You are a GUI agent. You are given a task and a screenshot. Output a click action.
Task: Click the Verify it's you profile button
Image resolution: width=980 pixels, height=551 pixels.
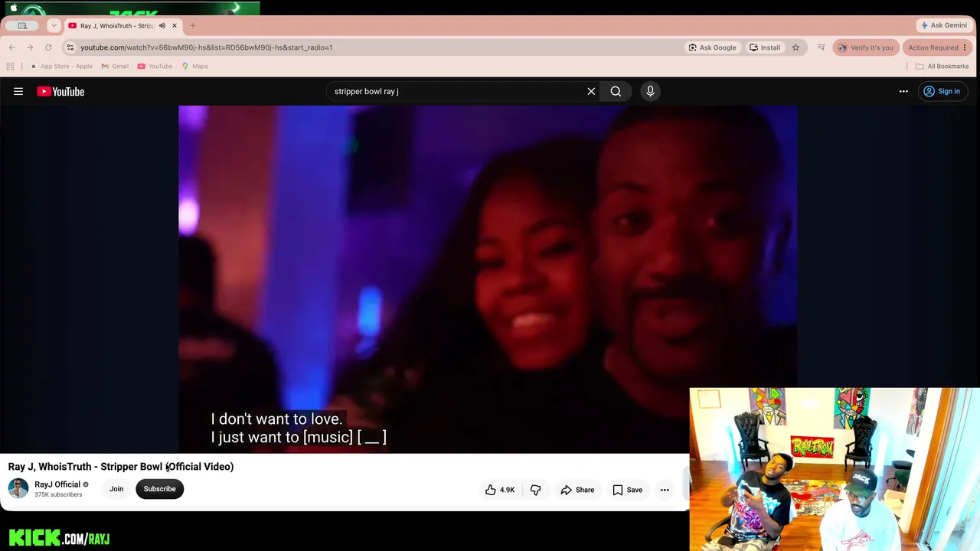point(865,47)
